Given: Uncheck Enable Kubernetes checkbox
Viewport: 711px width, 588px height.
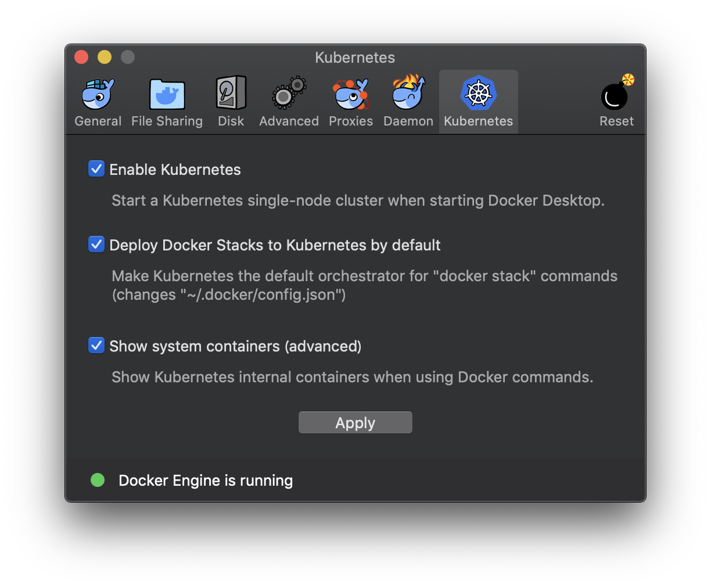Looking at the screenshot, I should tap(96, 168).
